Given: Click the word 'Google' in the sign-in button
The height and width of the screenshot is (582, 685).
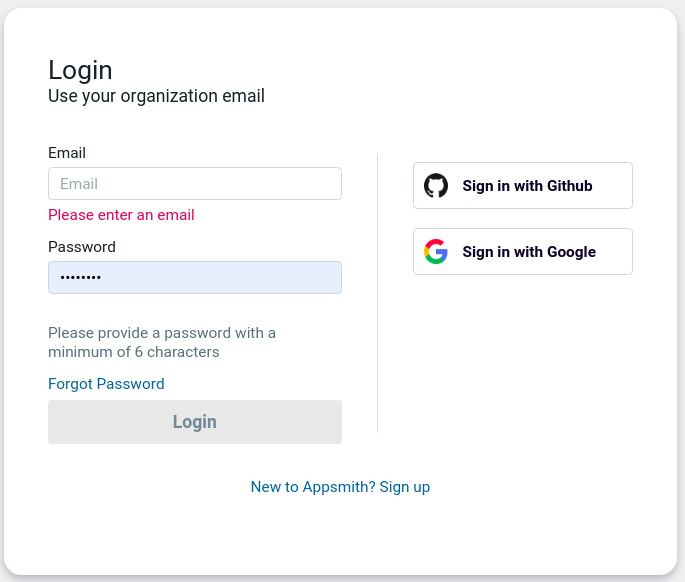Looking at the screenshot, I should [x=571, y=252].
